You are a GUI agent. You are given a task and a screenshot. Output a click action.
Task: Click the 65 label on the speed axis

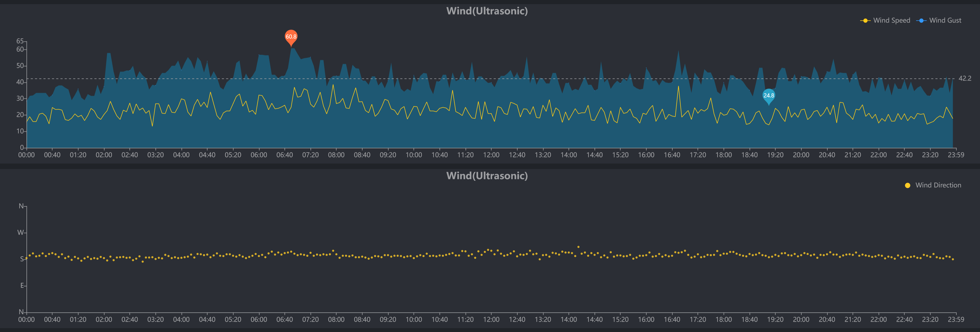tap(20, 41)
